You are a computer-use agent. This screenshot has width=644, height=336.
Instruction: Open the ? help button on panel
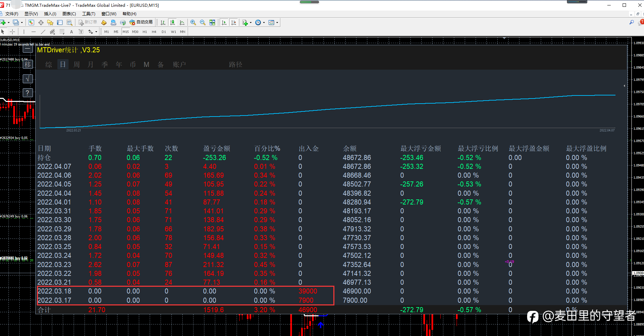(28, 93)
